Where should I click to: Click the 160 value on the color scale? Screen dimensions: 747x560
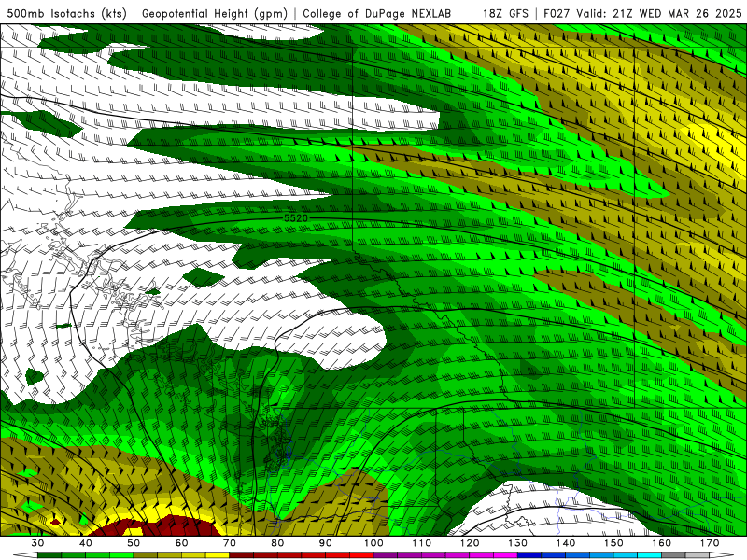pos(662,543)
